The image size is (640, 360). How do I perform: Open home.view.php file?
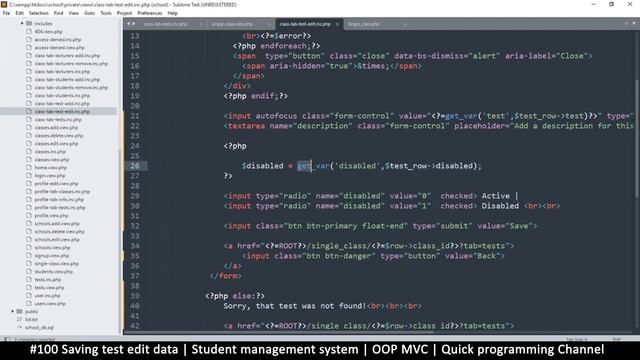[x=51, y=167]
